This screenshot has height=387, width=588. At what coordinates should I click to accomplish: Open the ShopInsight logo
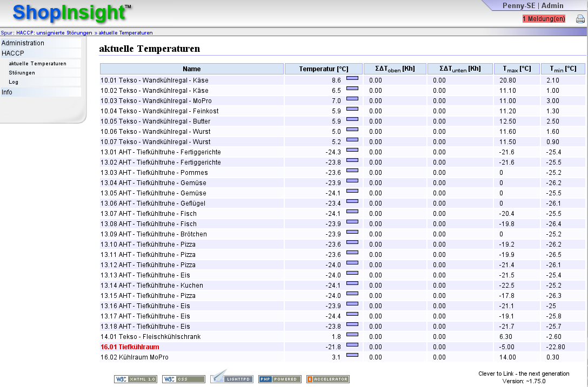point(72,12)
